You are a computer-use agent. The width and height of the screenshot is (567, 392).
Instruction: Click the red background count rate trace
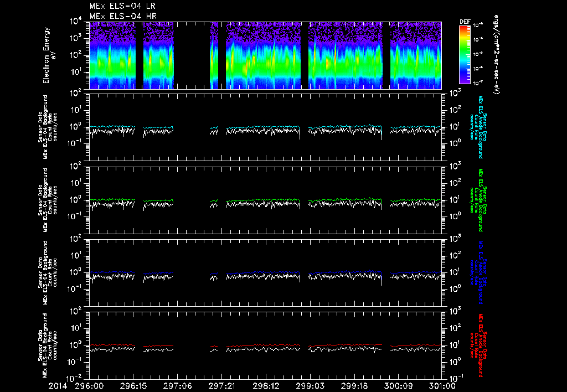[264, 345]
